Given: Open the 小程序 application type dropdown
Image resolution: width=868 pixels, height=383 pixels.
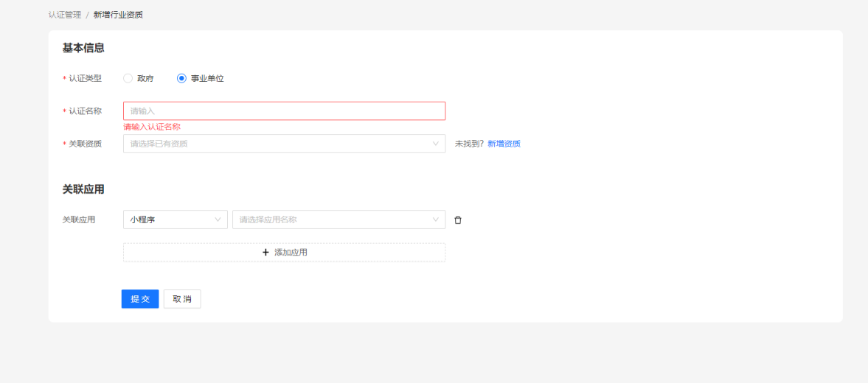Looking at the screenshot, I should 175,219.
